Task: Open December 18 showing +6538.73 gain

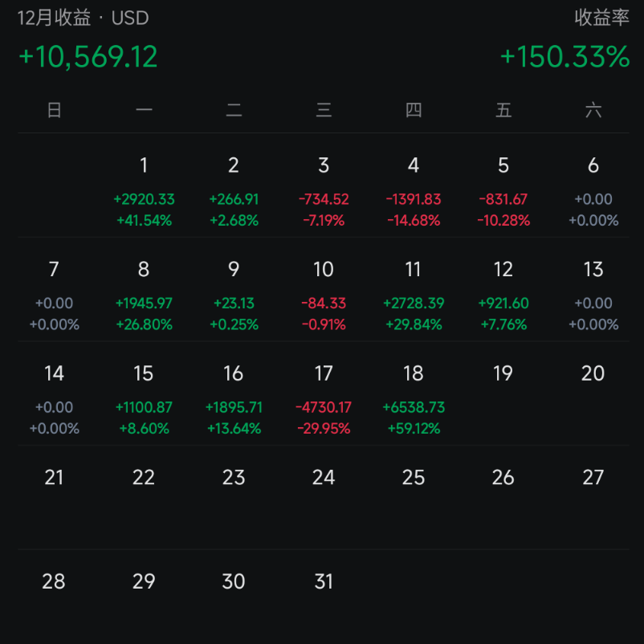Action: tap(414, 399)
